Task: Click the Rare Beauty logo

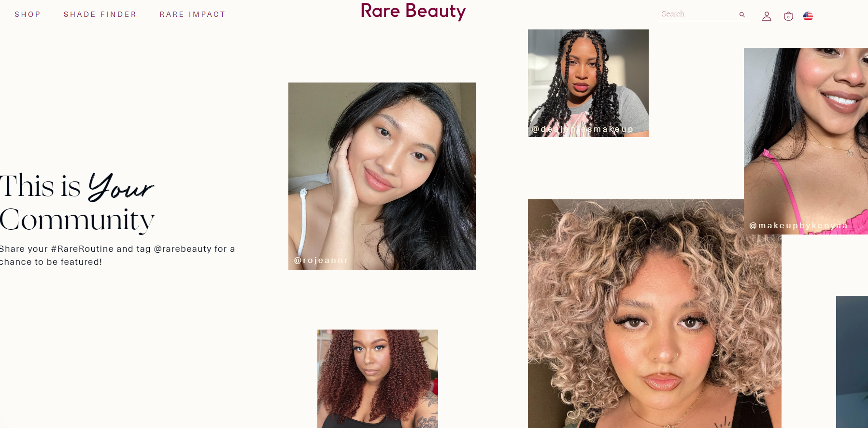Action: [x=413, y=11]
